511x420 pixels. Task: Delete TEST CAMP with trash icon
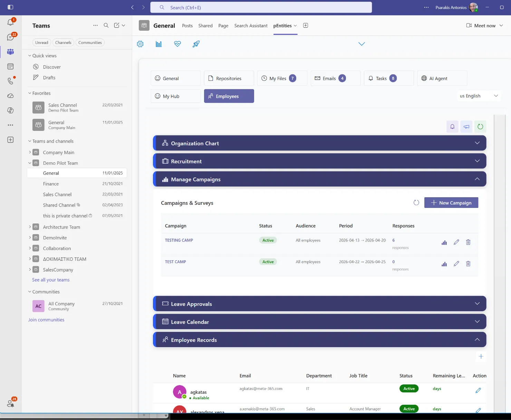[x=468, y=264]
